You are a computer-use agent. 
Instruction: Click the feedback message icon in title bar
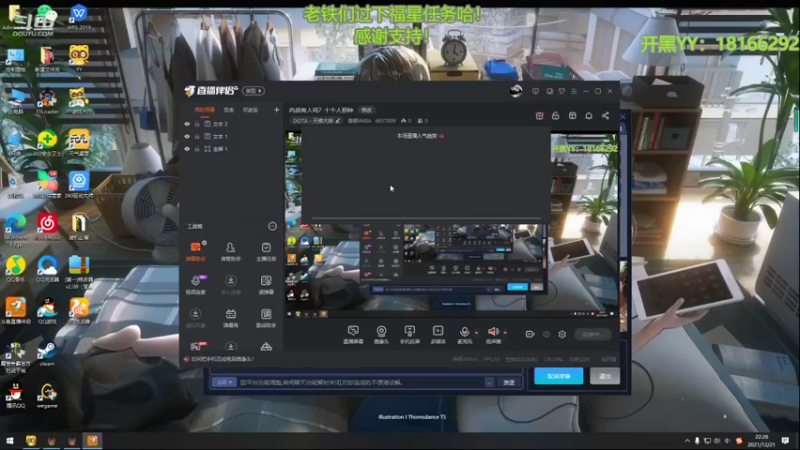coord(535,91)
